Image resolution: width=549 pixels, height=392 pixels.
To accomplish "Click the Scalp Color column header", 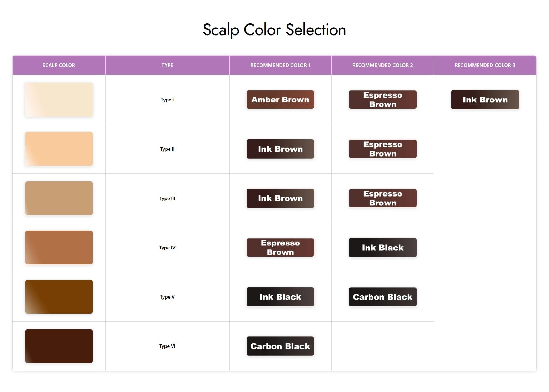I will click(x=59, y=65).
